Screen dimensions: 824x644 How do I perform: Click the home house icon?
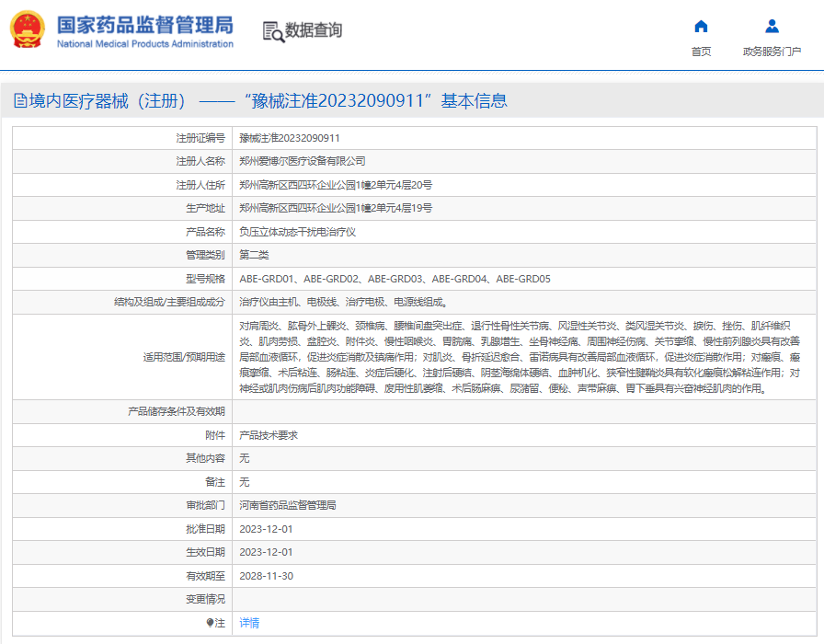(x=701, y=26)
